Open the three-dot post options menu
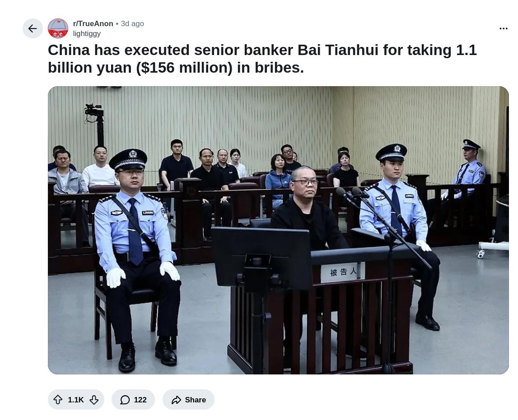The width and height of the screenshot is (518, 420). [x=503, y=29]
